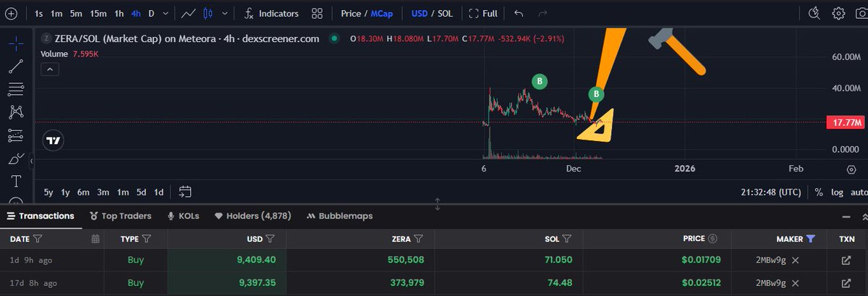Open ZERA column filter
Viewport: 868px width, 296px height.
coord(418,238)
